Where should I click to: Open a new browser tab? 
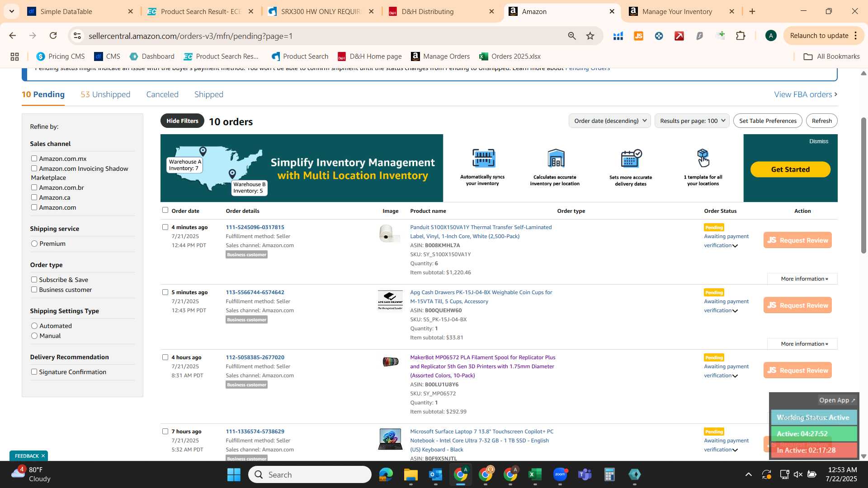pos(752,11)
